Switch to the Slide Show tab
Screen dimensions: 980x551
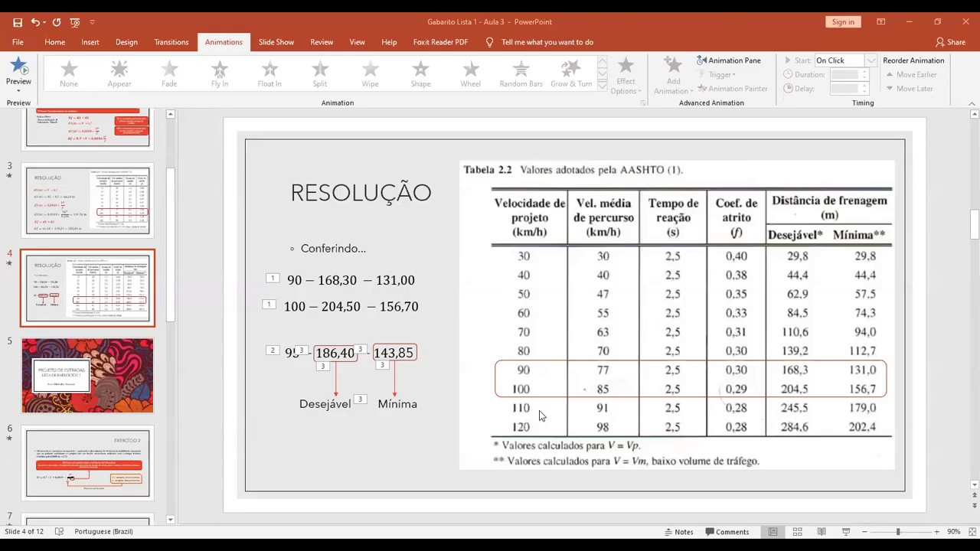[276, 42]
